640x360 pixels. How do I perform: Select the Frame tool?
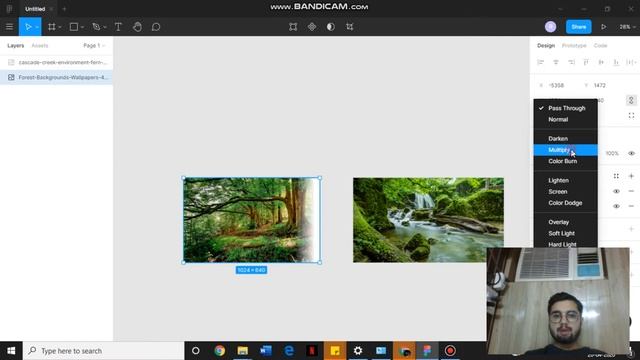click(51, 27)
